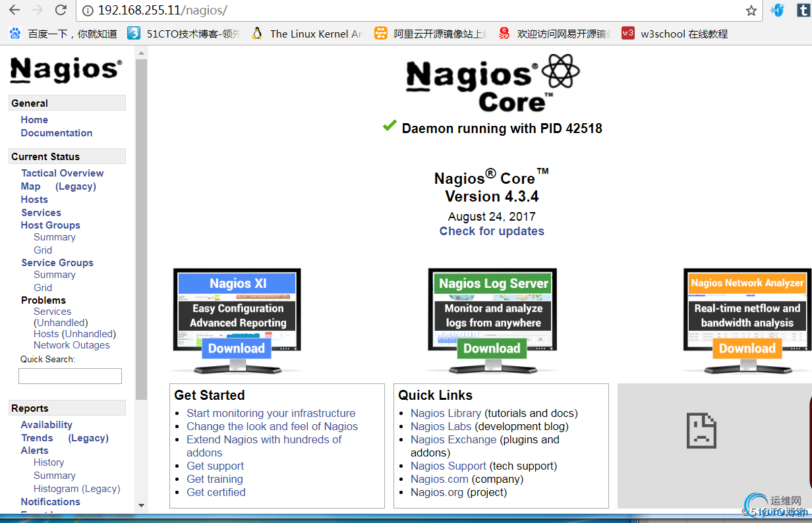Open Services under Problems
Image resolution: width=812 pixels, height=523 pixels.
pos(53,312)
